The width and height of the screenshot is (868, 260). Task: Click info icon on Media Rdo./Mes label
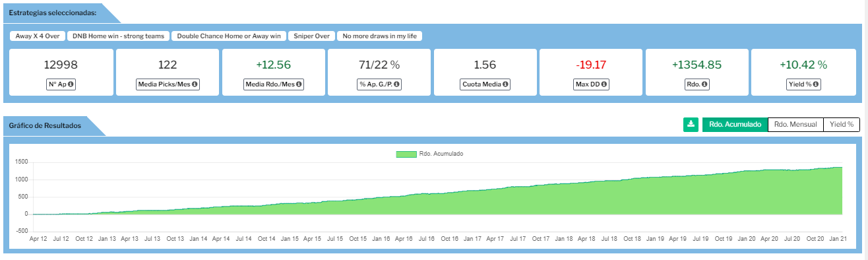(299, 84)
